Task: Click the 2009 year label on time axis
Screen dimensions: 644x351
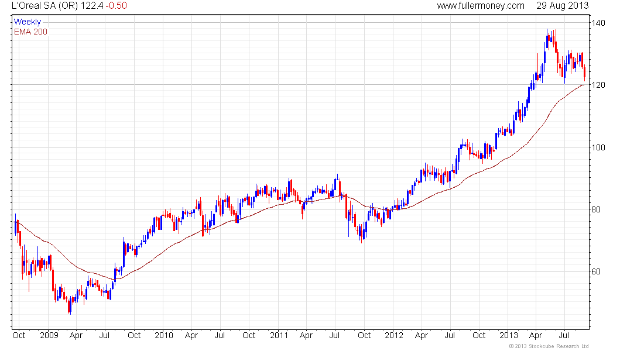Action: coord(49,335)
